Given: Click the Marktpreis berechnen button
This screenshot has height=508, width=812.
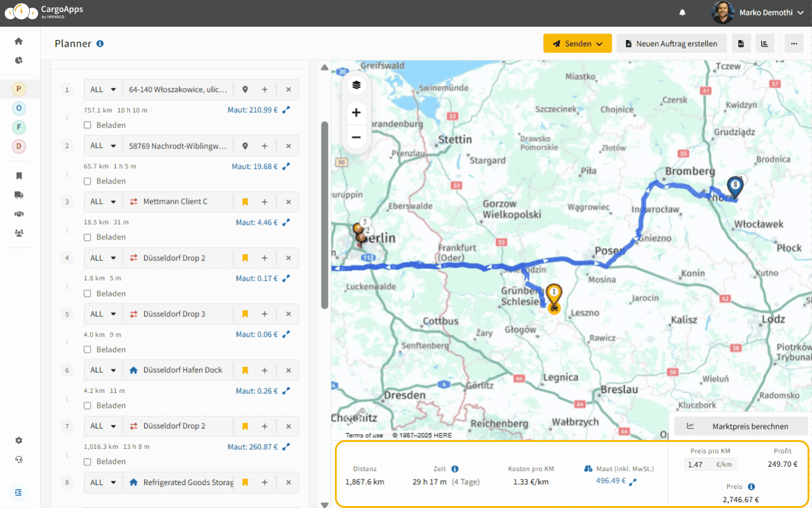Looking at the screenshot, I should 740,426.
